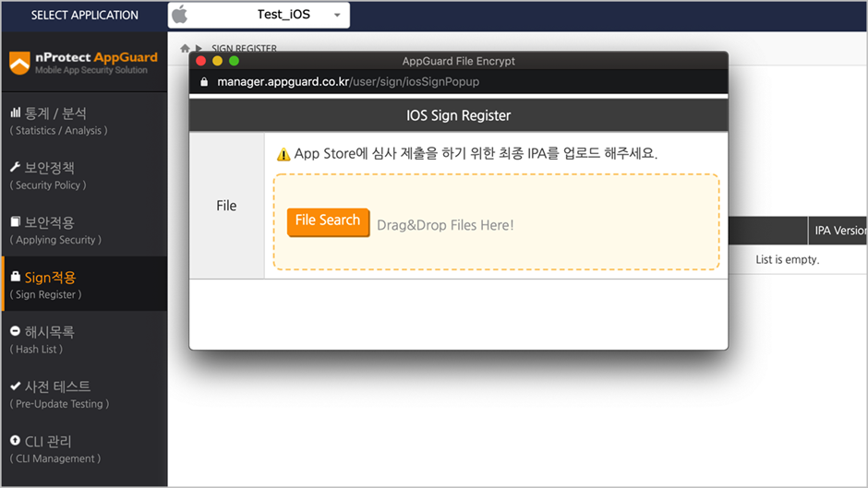
Task: Minimize the AppGuard File Encrypt popup
Action: pos(218,61)
